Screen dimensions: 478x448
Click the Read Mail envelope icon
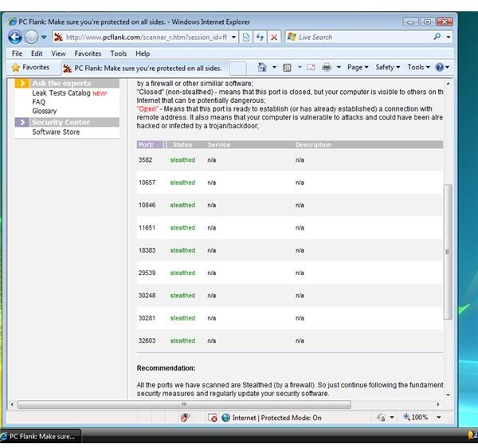(x=311, y=67)
